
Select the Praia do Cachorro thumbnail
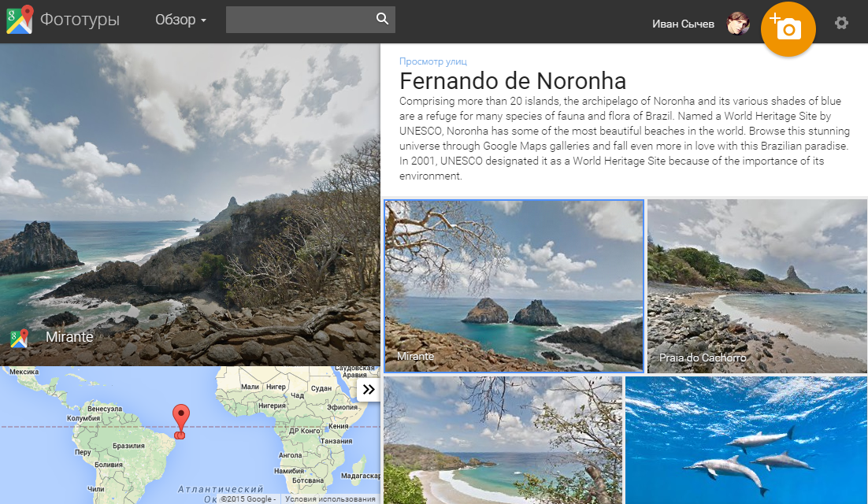pyautogui.click(x=757, y=286)
